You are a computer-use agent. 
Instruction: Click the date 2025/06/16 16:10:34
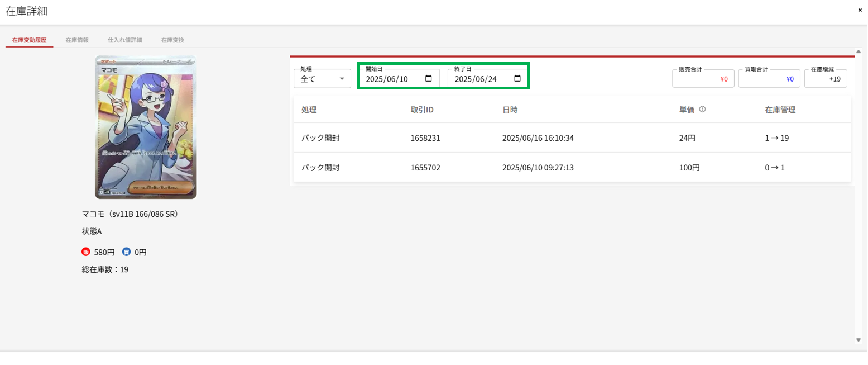click(x=538, y=138)
